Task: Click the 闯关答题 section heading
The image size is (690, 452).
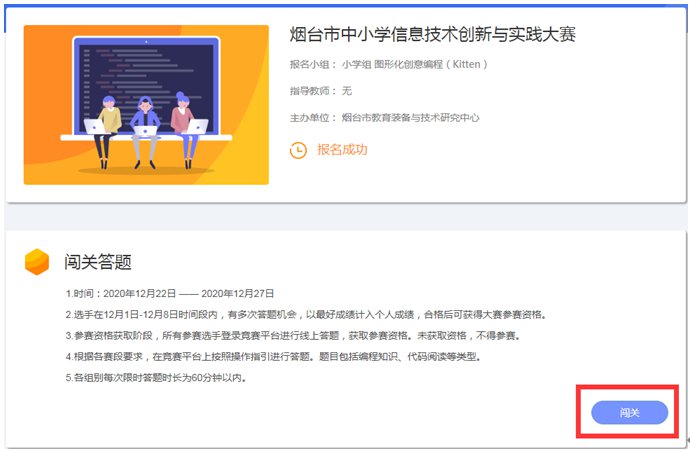Action: [x=98, y=262]
